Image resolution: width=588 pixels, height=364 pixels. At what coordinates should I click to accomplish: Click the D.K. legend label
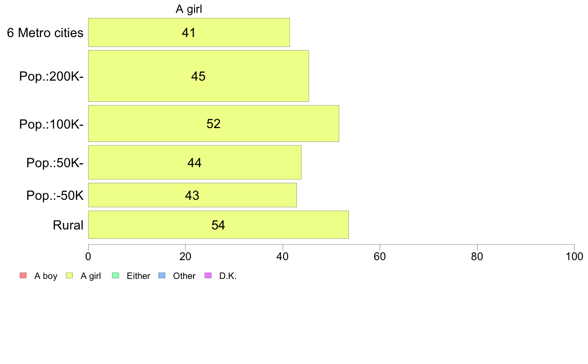pos(228,276)
